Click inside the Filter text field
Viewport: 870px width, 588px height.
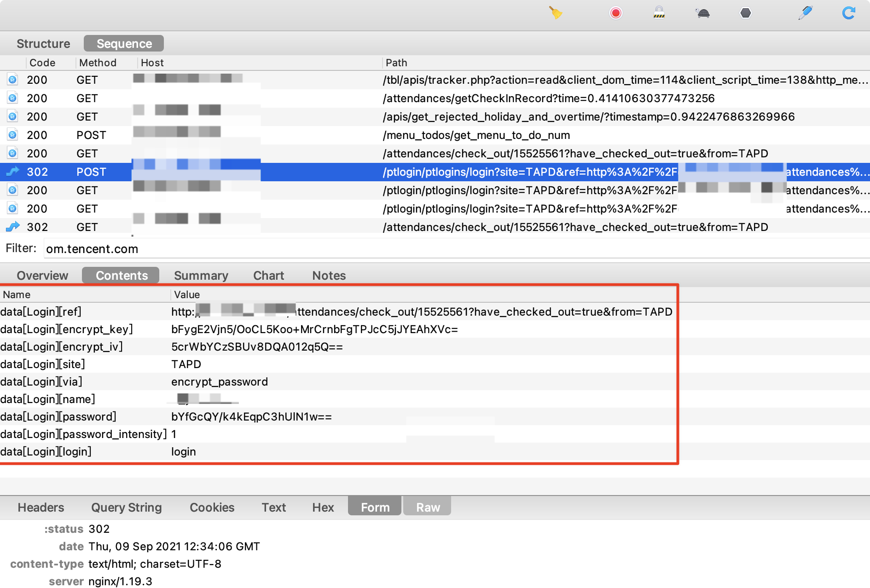click(x=184, y=248)
